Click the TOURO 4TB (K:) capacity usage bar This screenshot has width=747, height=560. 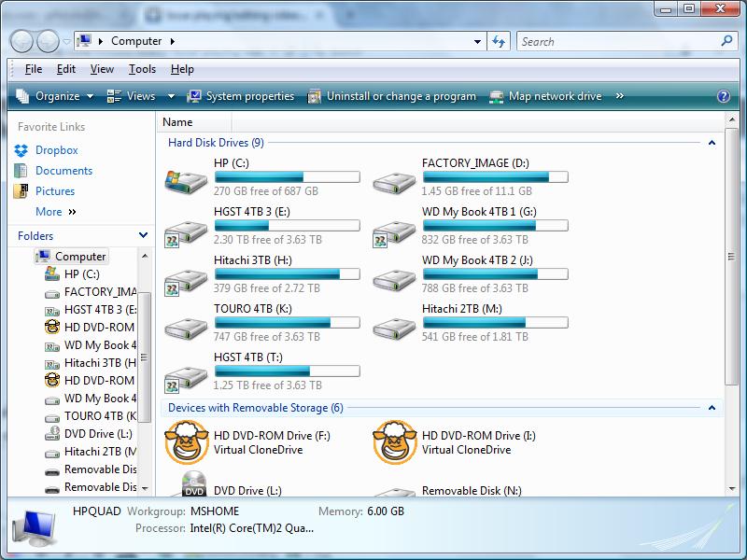point(288,323)
